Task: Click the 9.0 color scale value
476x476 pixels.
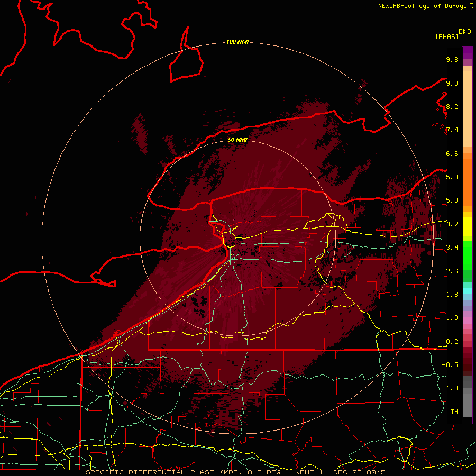Action: click(x=452, y=83)
